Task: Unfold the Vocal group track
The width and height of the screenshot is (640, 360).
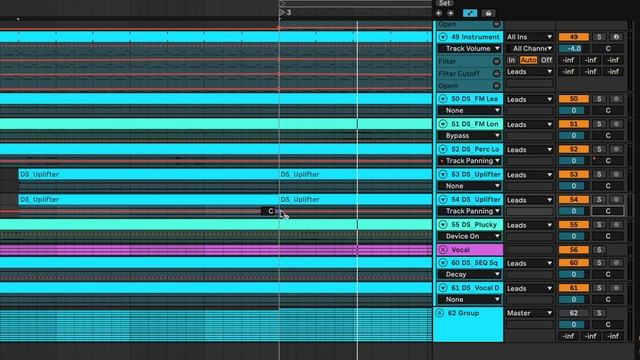Action: click(x=443, y=249)
